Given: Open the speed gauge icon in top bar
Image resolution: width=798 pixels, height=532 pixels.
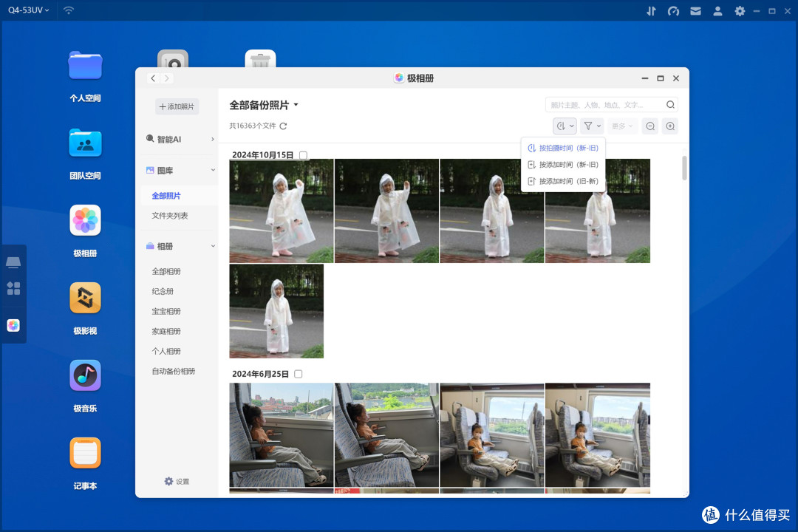Looking at the screenshot, I should pyautogui.click(x=673, y=10).
